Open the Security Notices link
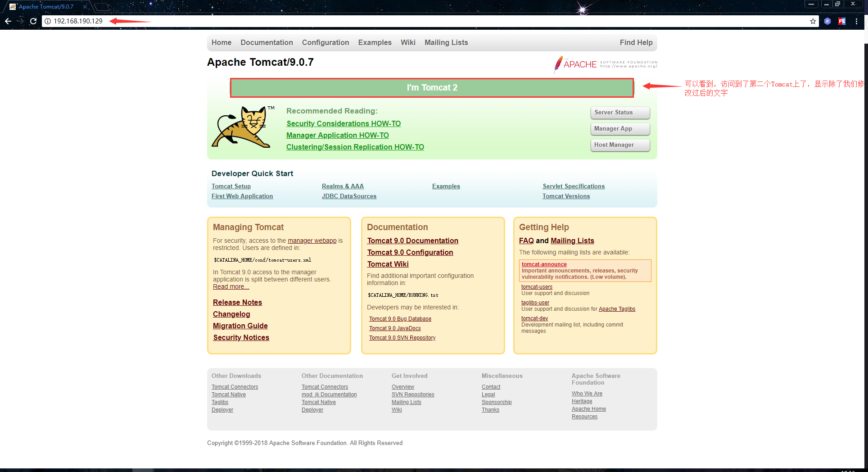Screen dimensions: 868x472 [241, 338]
